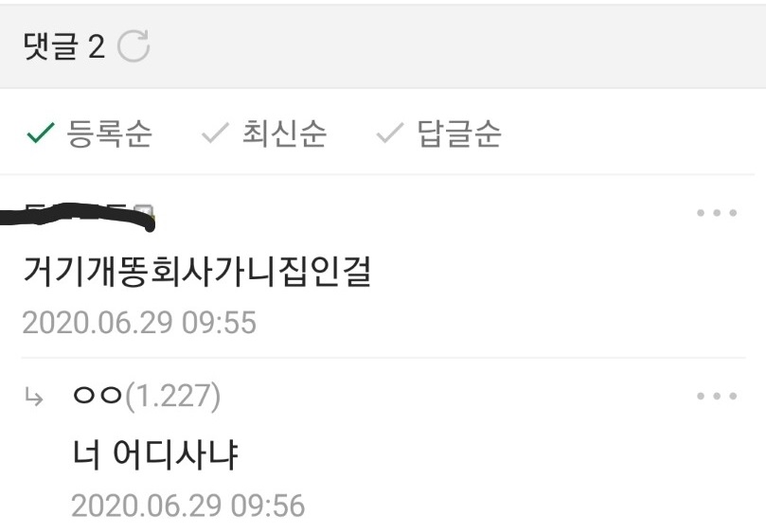
Task: Refresh comments using the circular arrow icon
Action: coord(134,46)
